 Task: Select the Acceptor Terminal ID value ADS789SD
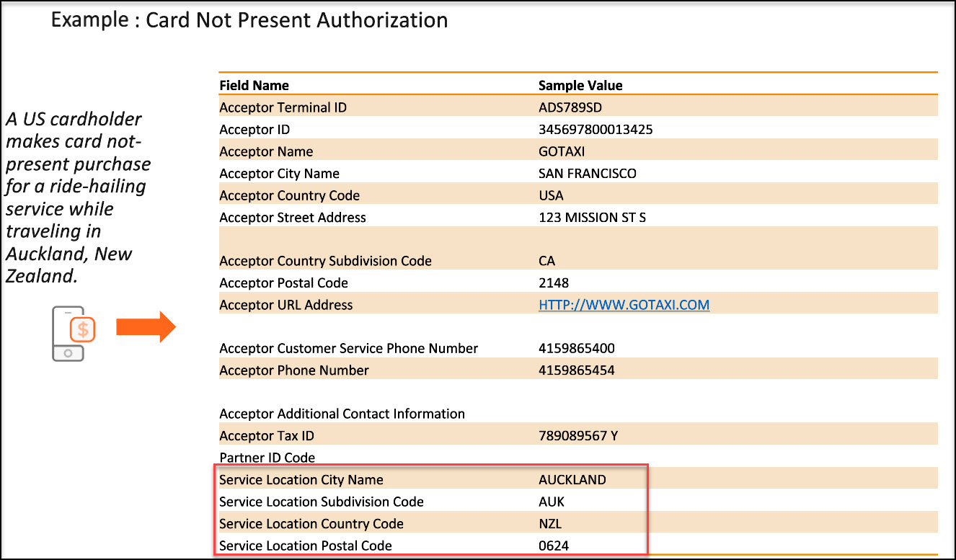(570, 107)
